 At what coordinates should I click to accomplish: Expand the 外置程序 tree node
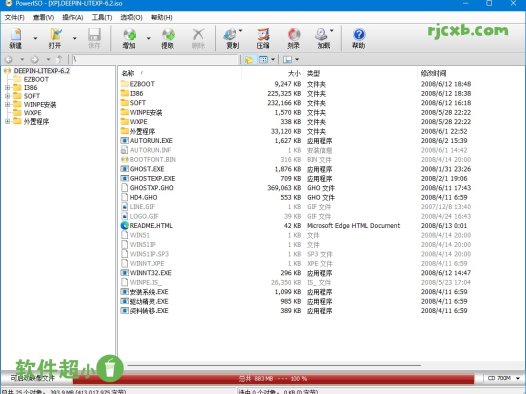tap(7, 121)
